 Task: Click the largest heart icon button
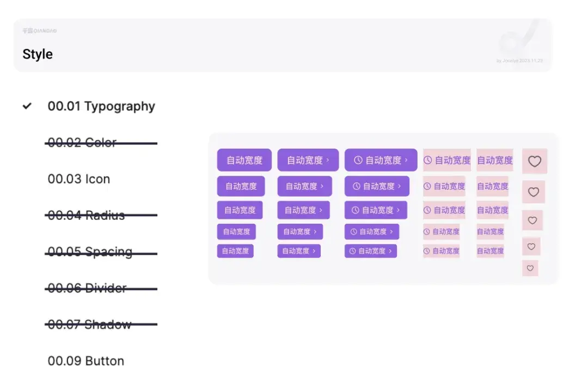(535, 161)
